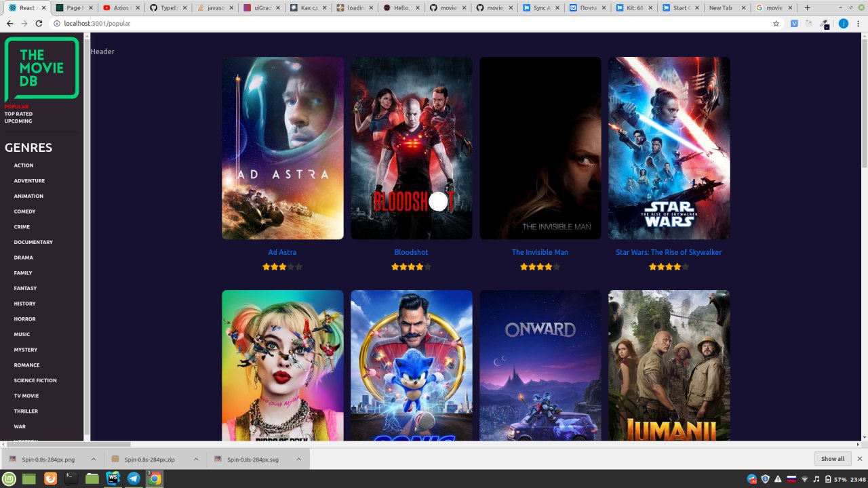The image size is (868, 488).
Task: Click Show all downloads button
Action: 833,459
